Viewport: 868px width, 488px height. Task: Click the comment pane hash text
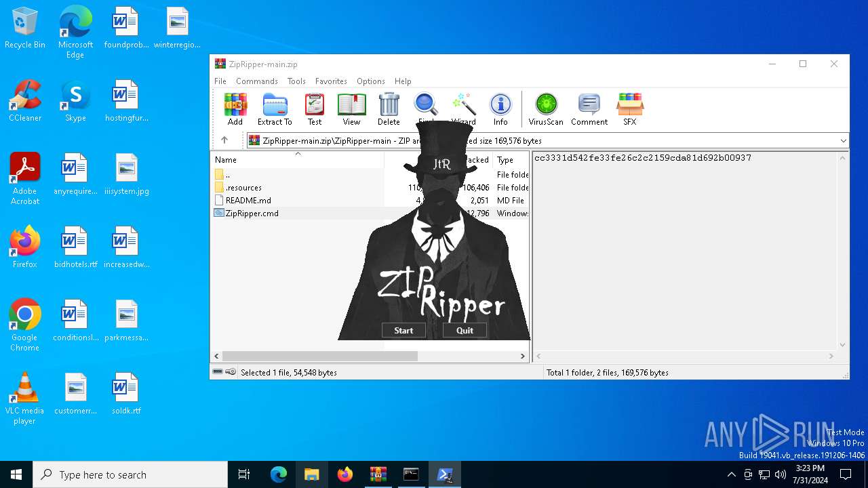643,158
